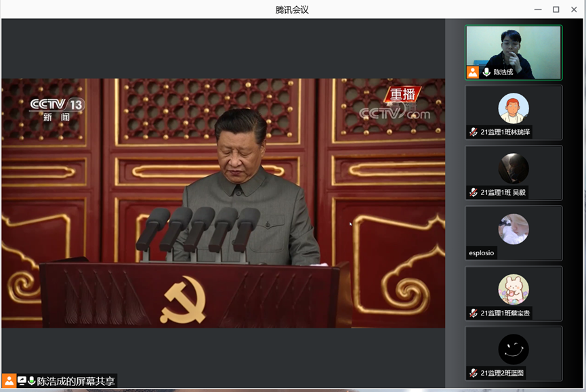Viewport: 586px width, 392px height.
Task: Click the muted microphone icon for 21监理2班蓝图
Action: pyautogui.click(x=474, y=373)
